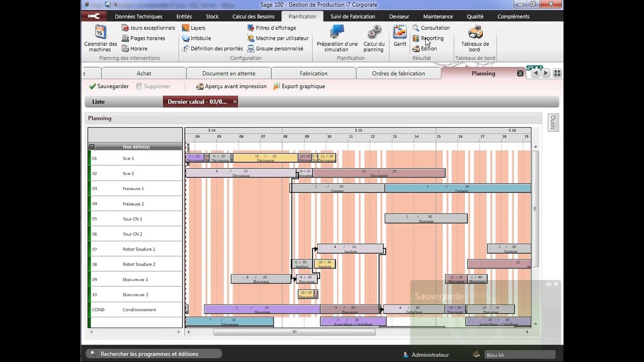Open Aperçu avant impression
The width and height of the screenshot is (644, 362).
[231, 86]
